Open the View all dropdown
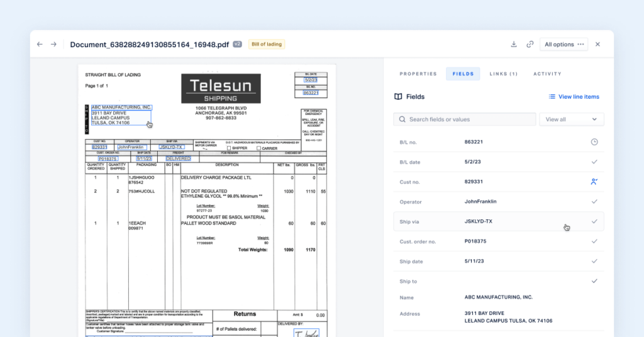 pyautogui.click(x=571, y=119)
